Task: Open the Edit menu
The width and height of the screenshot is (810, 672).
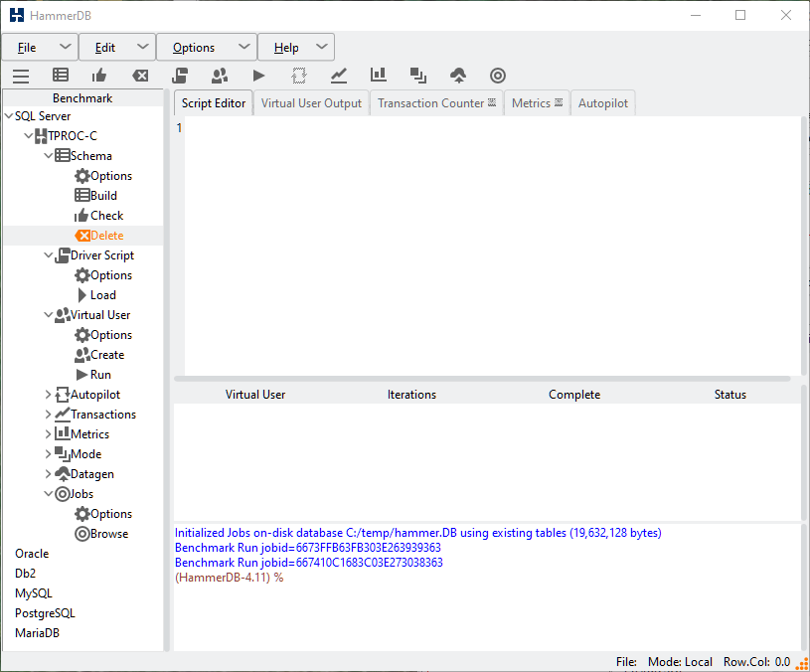Action: (x=117, y=47)
